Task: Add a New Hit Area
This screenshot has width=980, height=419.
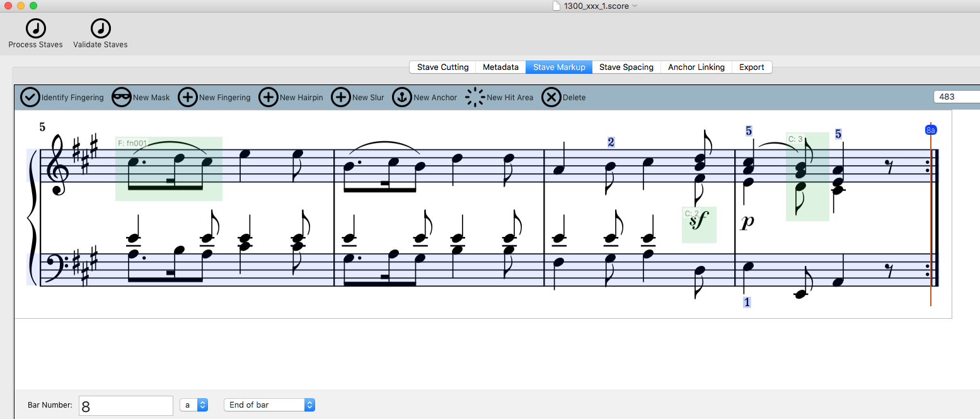Action: [475, 98]
